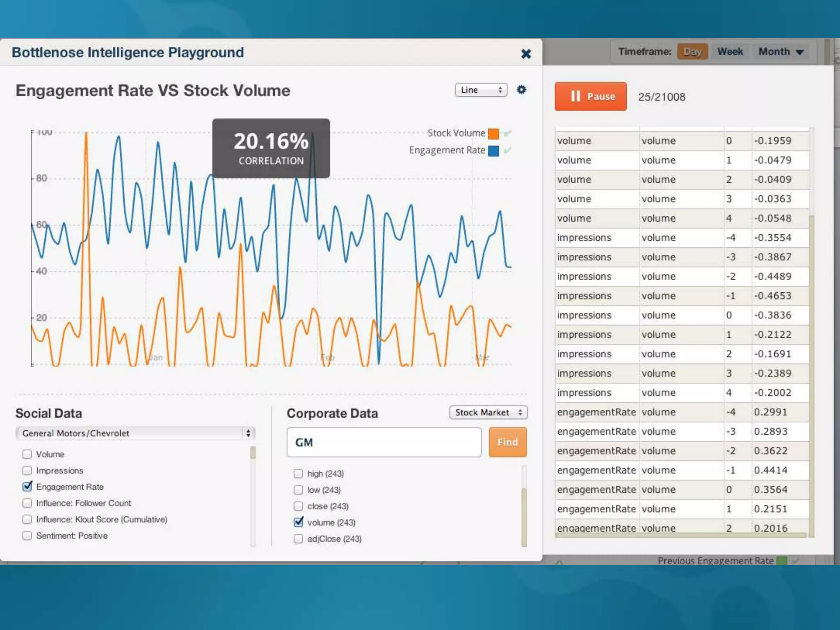
Task: Click the blue Engagement Rate color swatch
Action: pos(493,151)
